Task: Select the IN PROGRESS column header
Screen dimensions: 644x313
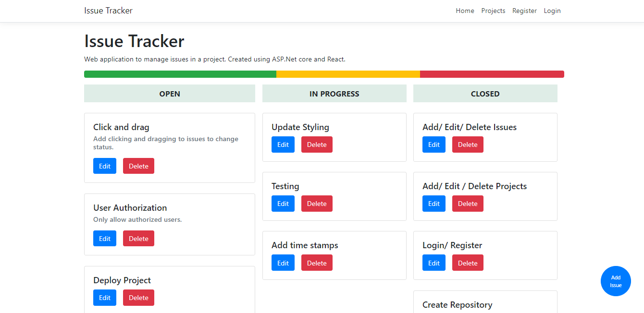Action: point(334,93)
